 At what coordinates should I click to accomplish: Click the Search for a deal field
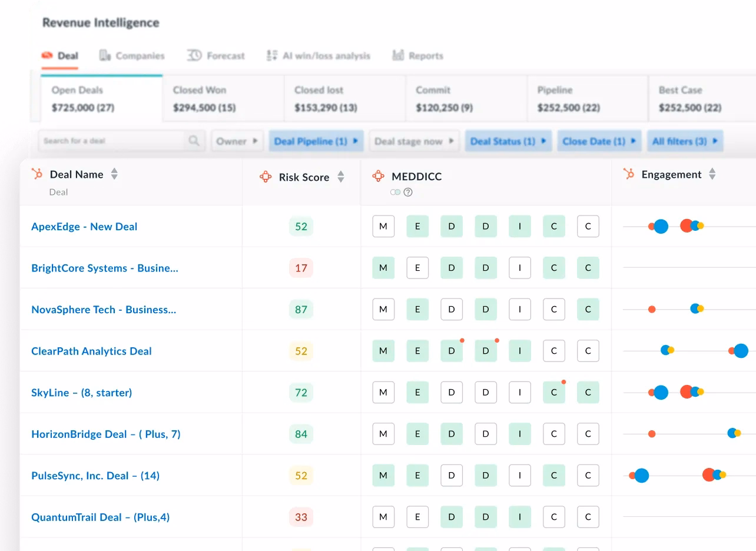click(112, 141)
